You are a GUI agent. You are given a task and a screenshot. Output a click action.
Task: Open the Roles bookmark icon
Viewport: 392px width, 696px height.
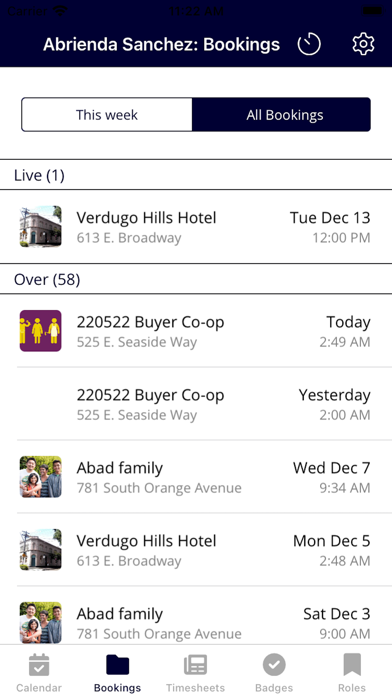352,665
